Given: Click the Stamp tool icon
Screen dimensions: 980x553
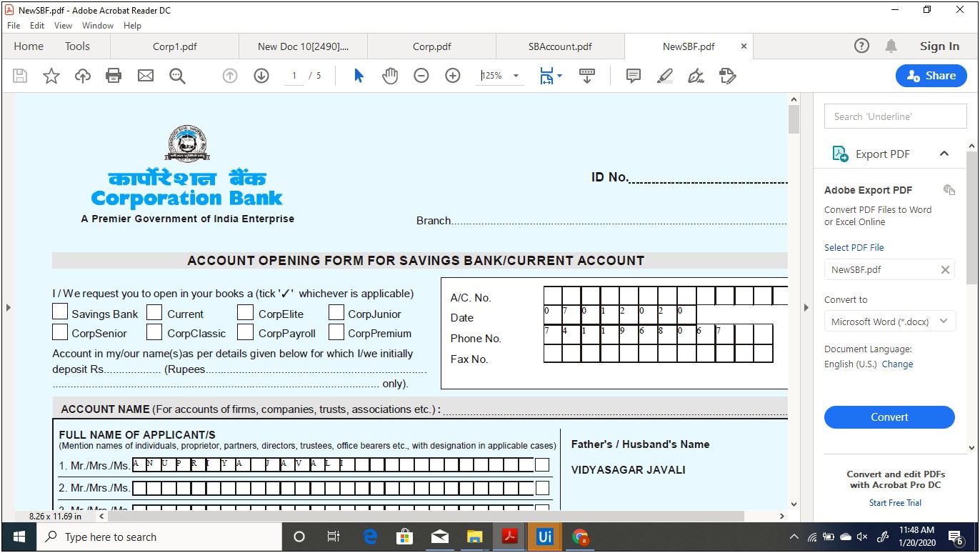Looking at the screenshot, I should point(727,76).
